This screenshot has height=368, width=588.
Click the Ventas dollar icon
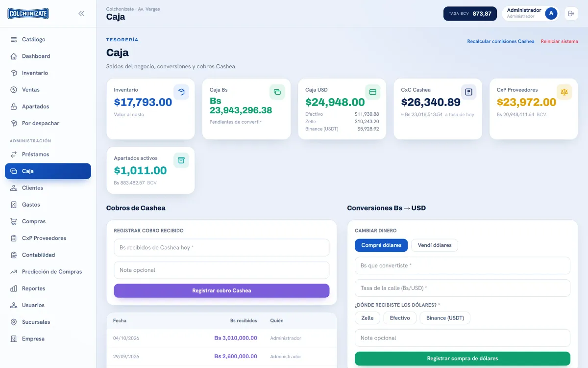14,90
